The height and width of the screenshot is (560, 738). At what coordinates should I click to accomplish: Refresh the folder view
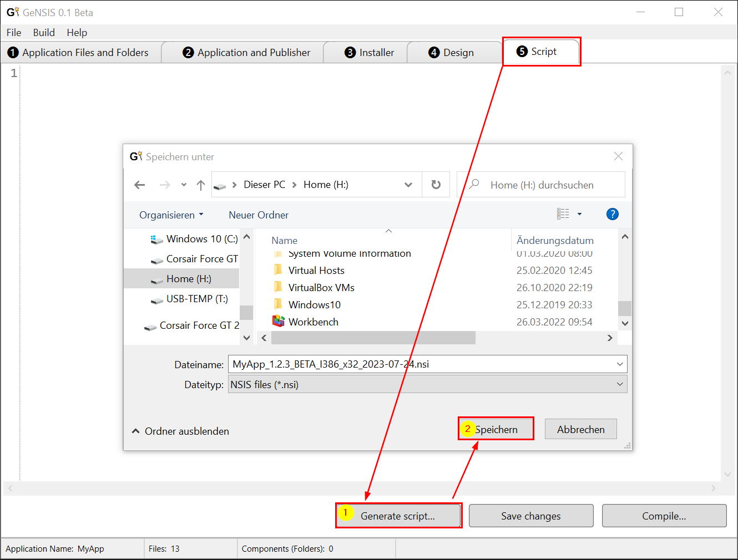[x=436, y=185]
